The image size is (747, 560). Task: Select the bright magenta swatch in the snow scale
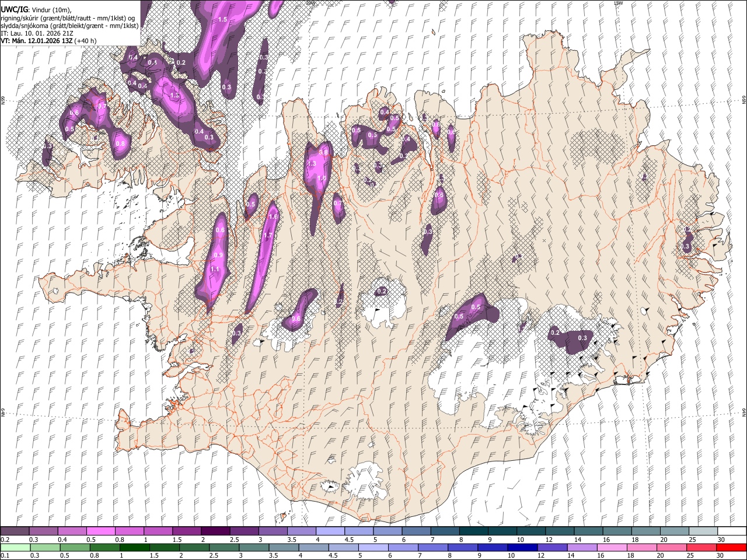click(x=101, y=531)
